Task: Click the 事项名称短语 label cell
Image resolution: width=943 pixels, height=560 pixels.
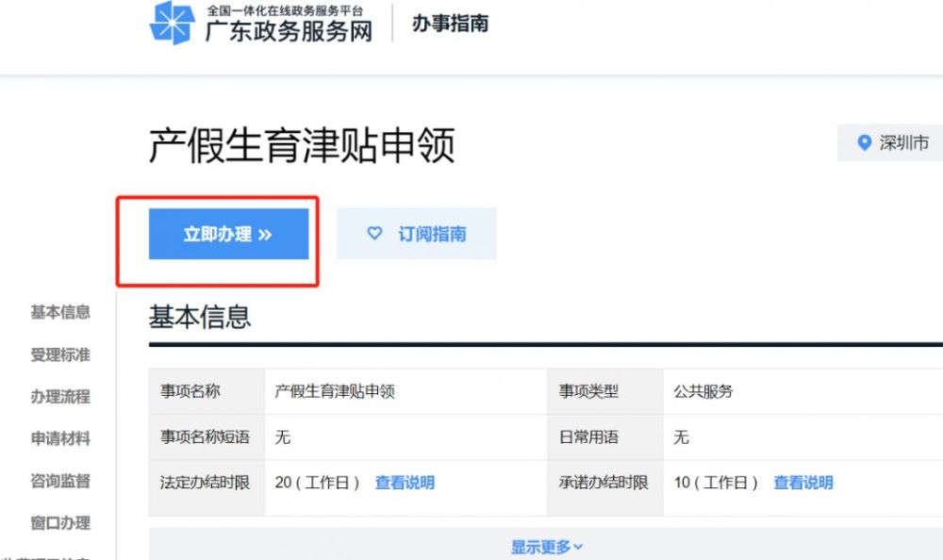Action: (207, 436)
